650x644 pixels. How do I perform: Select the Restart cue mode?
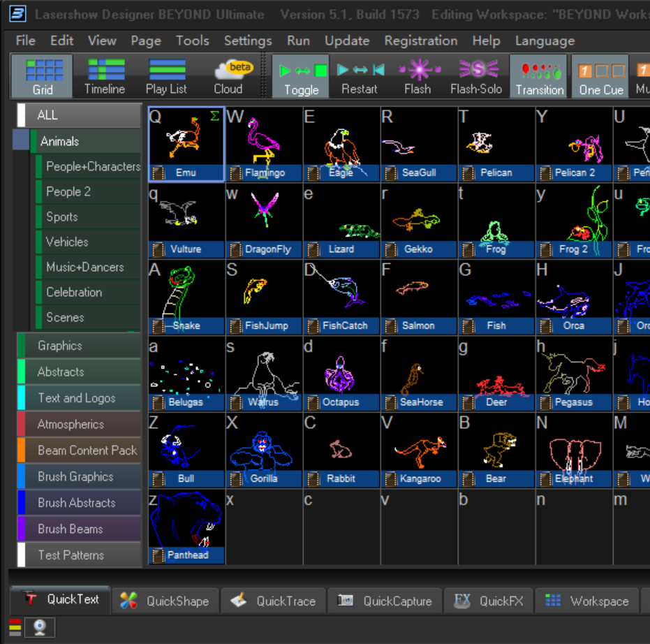[360, 77]
